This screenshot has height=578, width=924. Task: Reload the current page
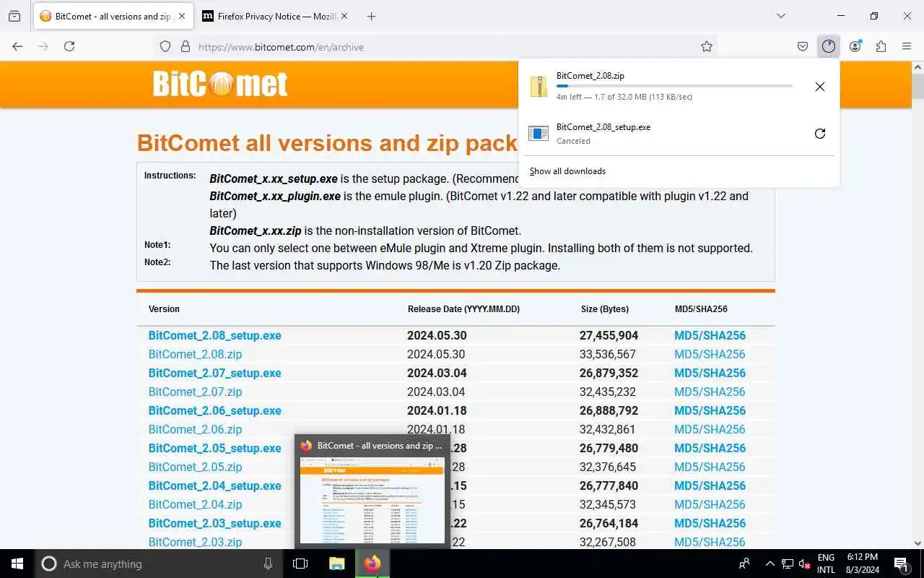coord(69,46)
